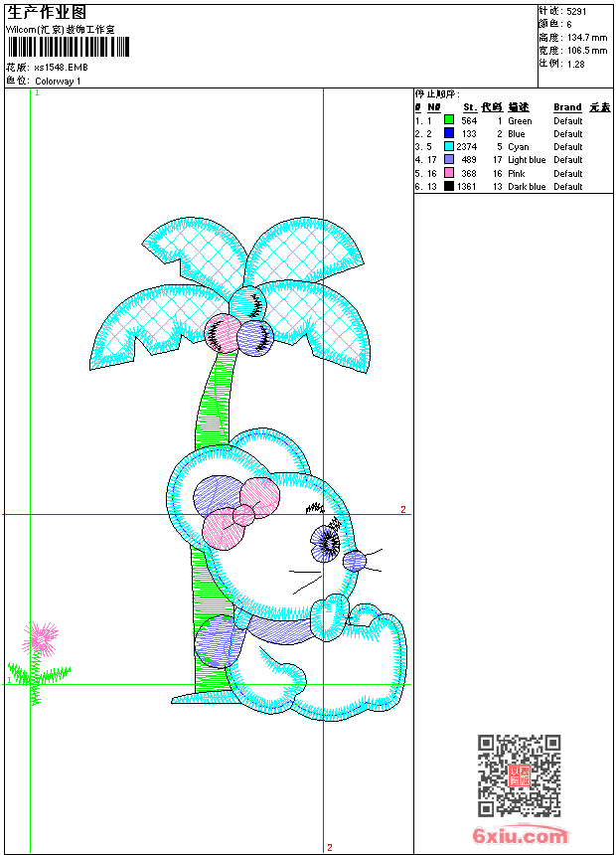Click the Light blue color swatch

click(x=449, y=160)
